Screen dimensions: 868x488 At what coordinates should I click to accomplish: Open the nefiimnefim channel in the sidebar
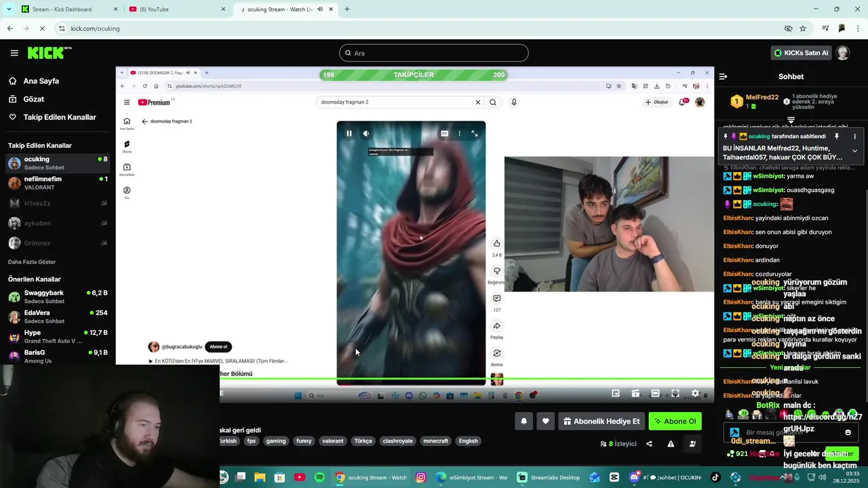click(x=58, y=183)
